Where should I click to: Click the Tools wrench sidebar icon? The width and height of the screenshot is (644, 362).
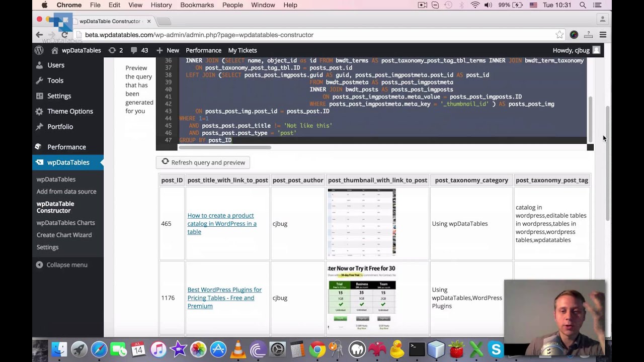coord(39,80)
